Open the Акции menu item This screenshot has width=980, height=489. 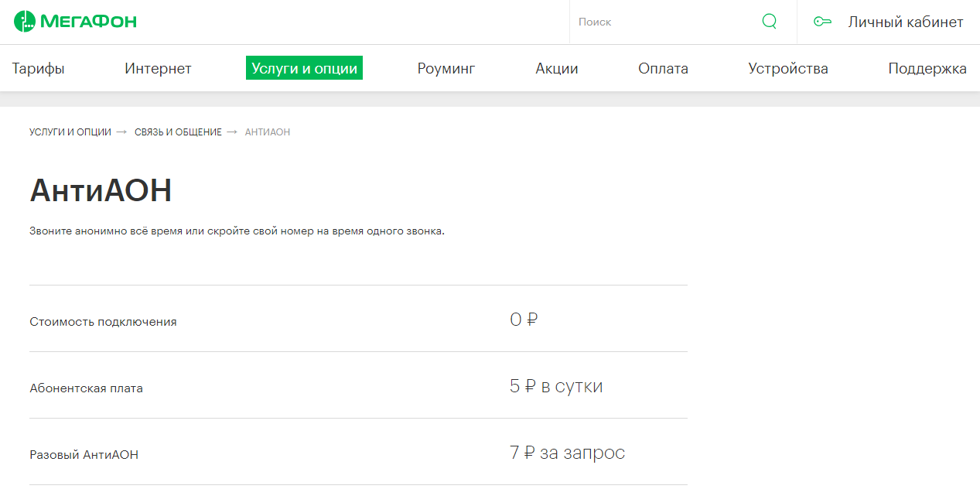[x=556, y=69]
